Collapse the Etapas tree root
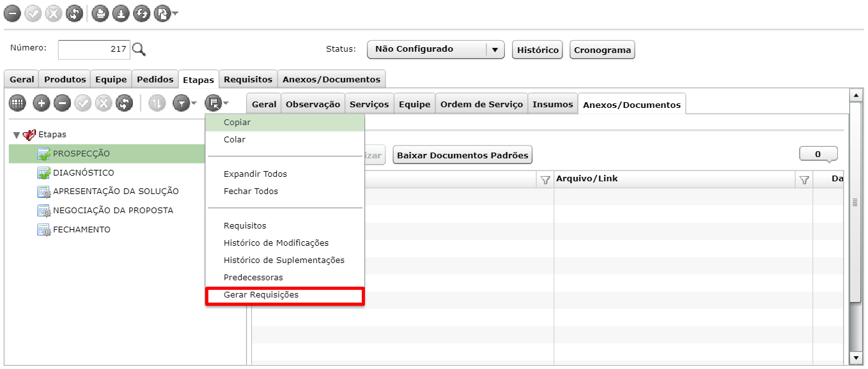Image resolution: width=868 pixels, height=369 pixels. click(x=17, y=135)
